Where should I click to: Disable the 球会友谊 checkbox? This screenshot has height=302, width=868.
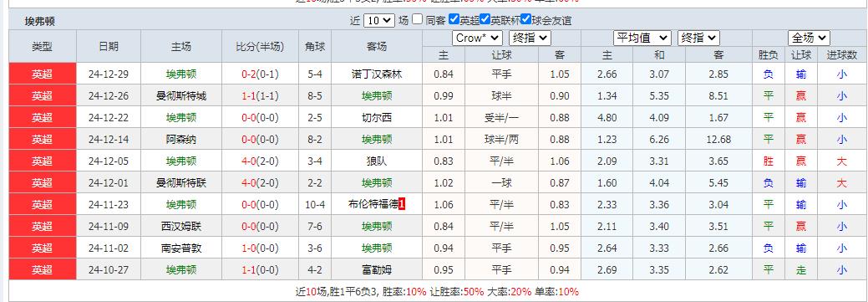pos(525,19)
